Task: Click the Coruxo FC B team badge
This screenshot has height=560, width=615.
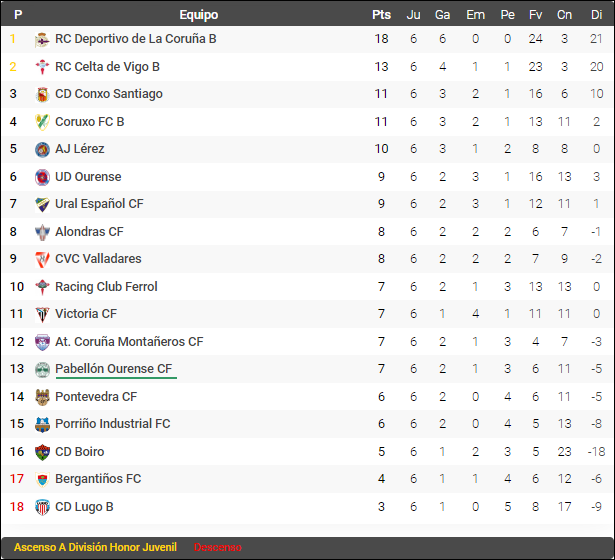Action: point(42,122)
